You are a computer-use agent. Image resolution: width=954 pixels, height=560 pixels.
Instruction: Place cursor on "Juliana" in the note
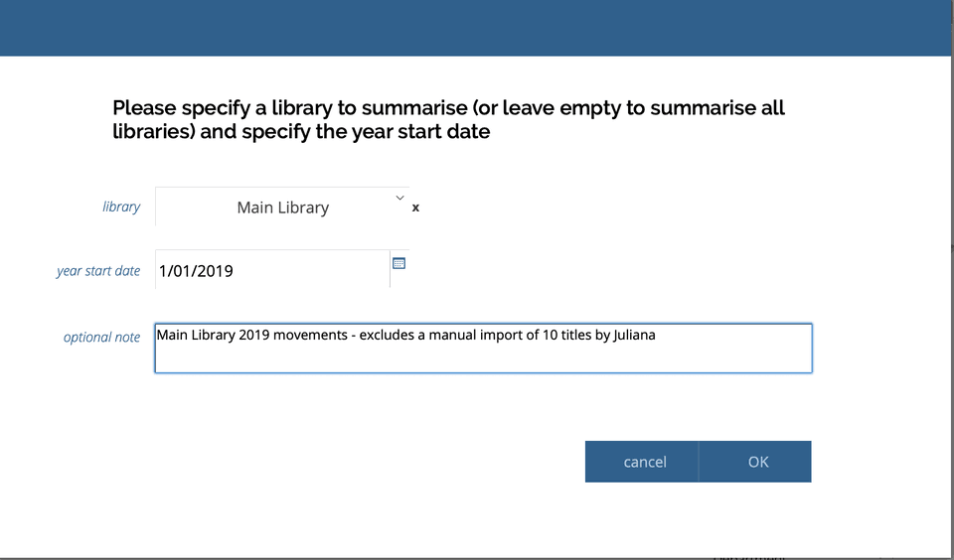pyautogui.click(x=631, y=335)
